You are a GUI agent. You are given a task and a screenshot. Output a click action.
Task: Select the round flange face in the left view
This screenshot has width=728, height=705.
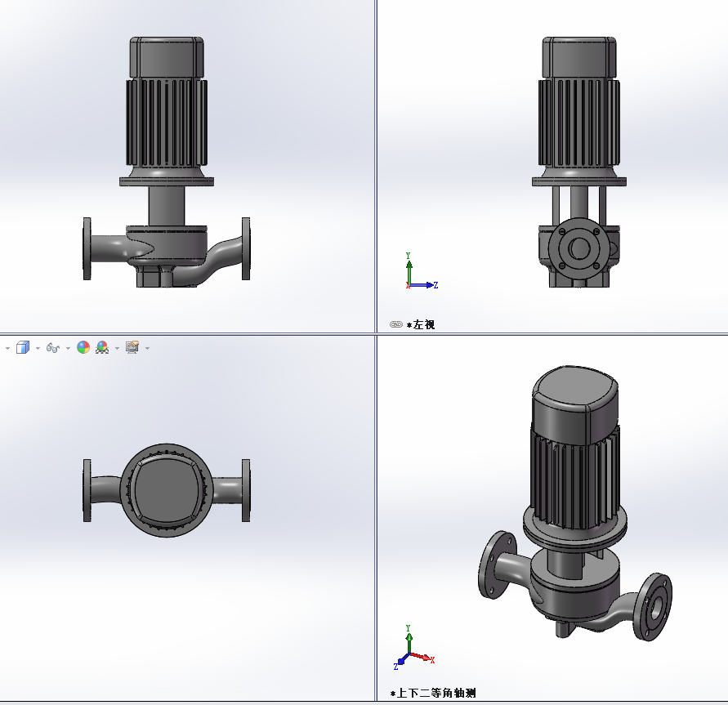point(579,248)
